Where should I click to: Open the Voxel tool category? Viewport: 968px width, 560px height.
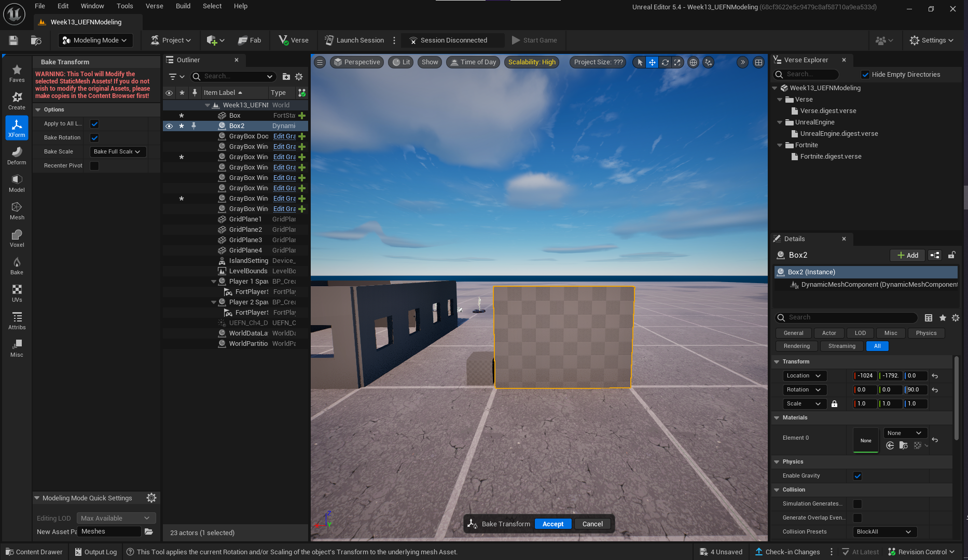coord(17,238)
